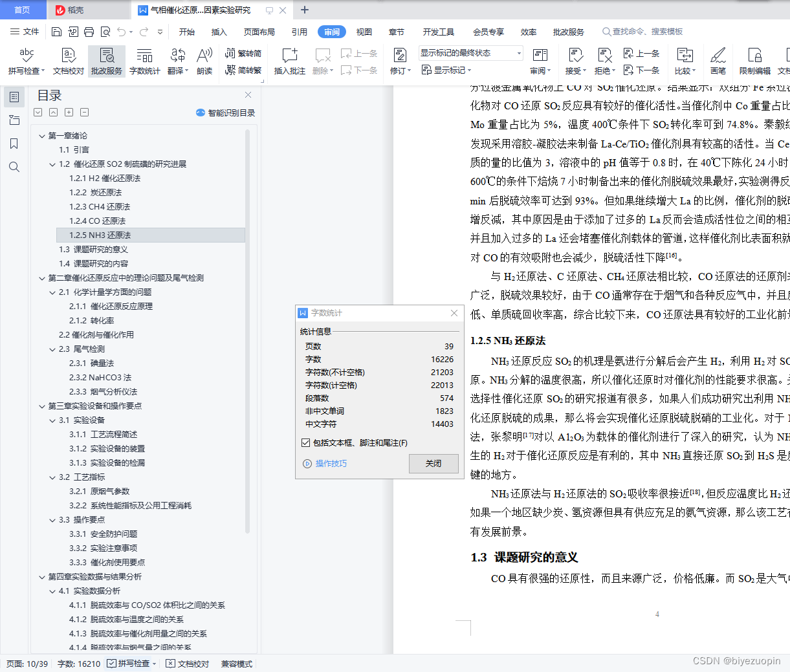Collapse 1.2 催化还原SO2制硫磺的研究进展 node
Screen dimensions: 790x672
tap(52, 164)
